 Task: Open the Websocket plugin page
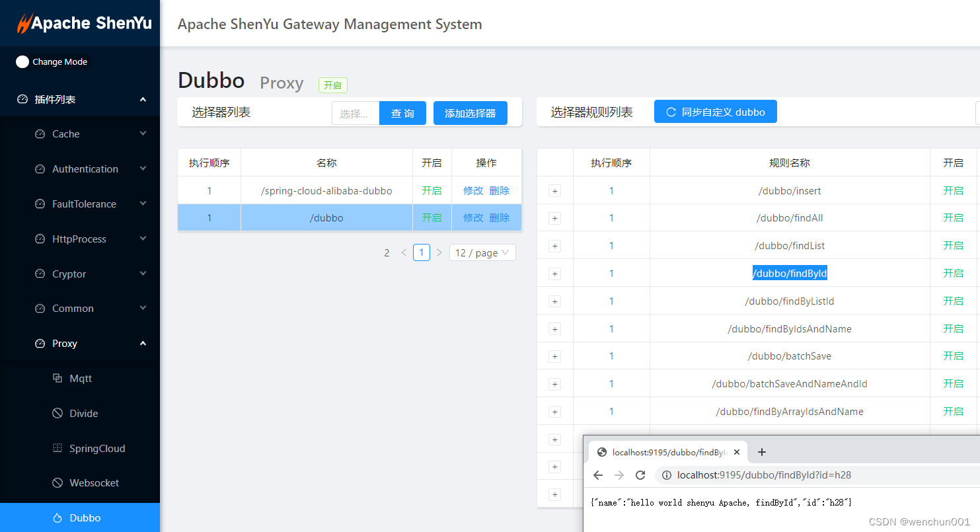click(x=80, y=483)
